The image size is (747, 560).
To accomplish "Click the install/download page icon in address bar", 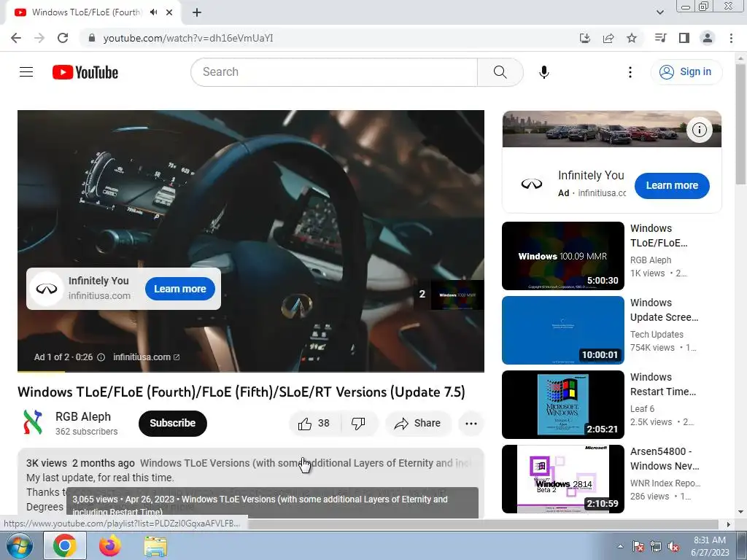I will 584,38.
